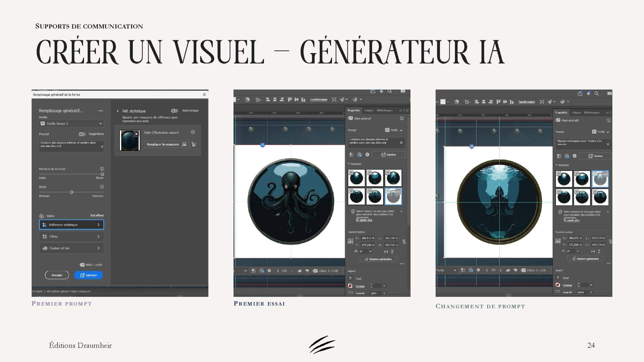Image resolution: width=644 pixels, height=362 pixels.
Task: Expand the Effets style row
Action: click(x=71, y=237)
